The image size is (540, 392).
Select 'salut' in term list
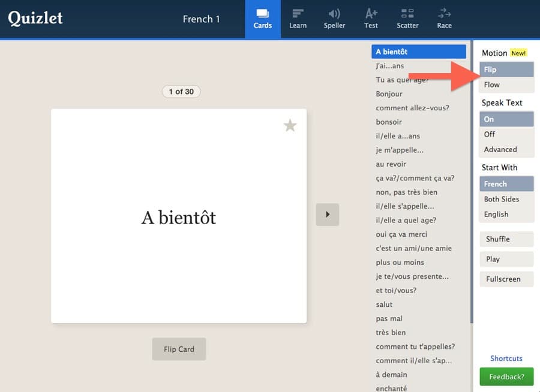pos(419,304)
